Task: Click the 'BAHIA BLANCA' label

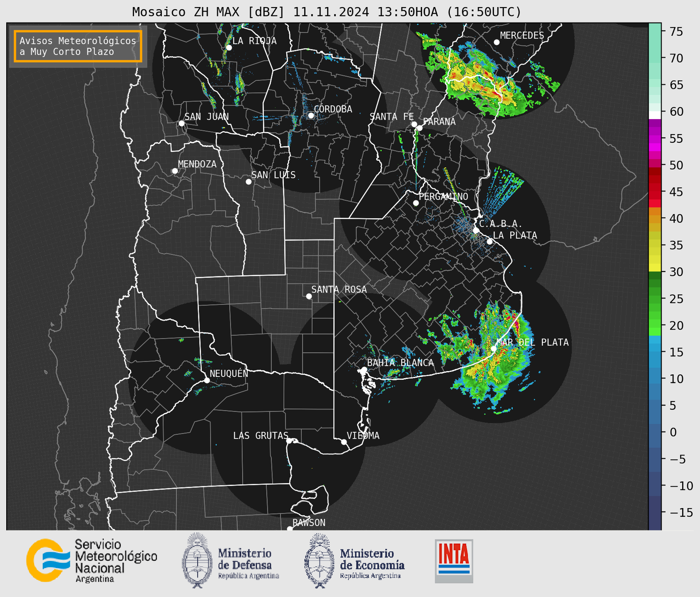Action: point(400,363)
